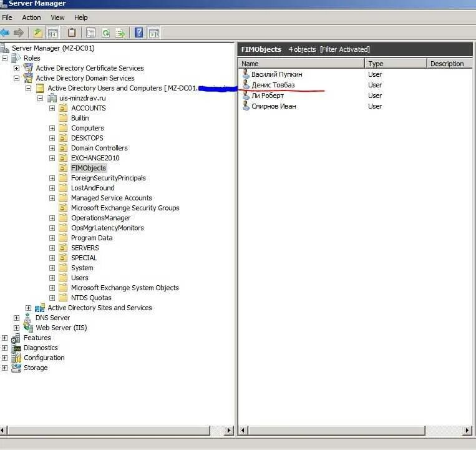Screen dimensions: 476x450
Task: Click the EXCHANGE2010 folder icon
Action: (x=63, y=158)
